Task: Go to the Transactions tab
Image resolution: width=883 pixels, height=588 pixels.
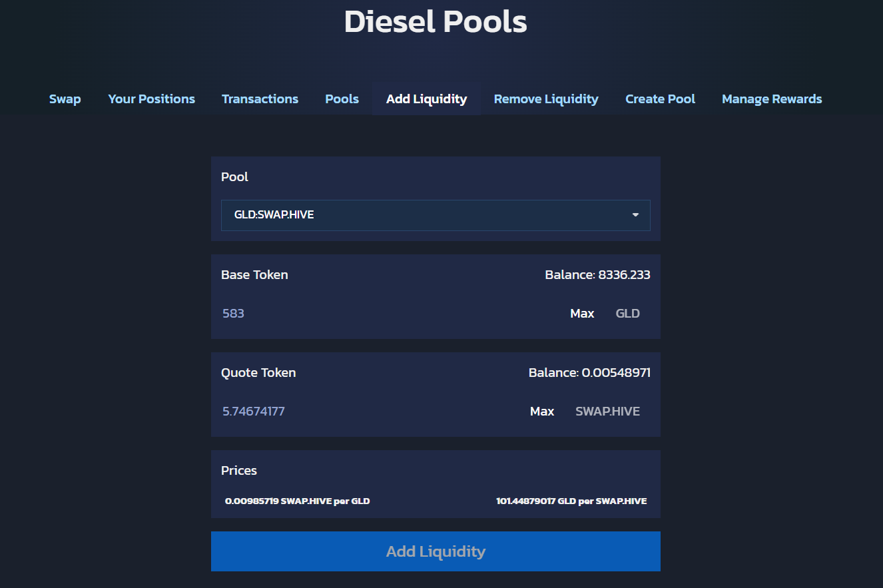Action: (260, 99)
